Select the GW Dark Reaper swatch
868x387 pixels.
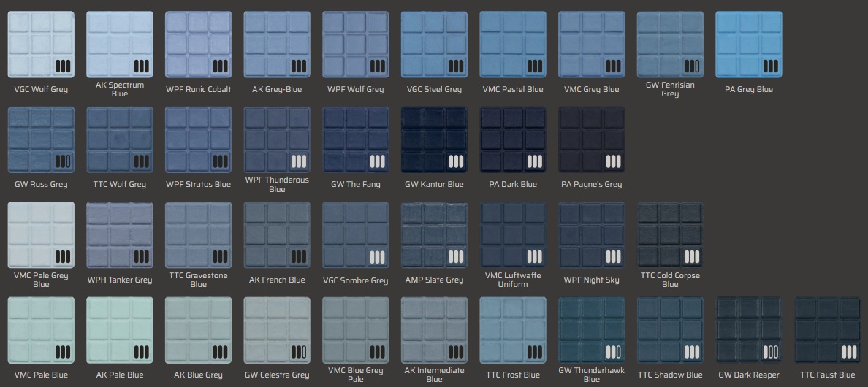click(748, 330)
